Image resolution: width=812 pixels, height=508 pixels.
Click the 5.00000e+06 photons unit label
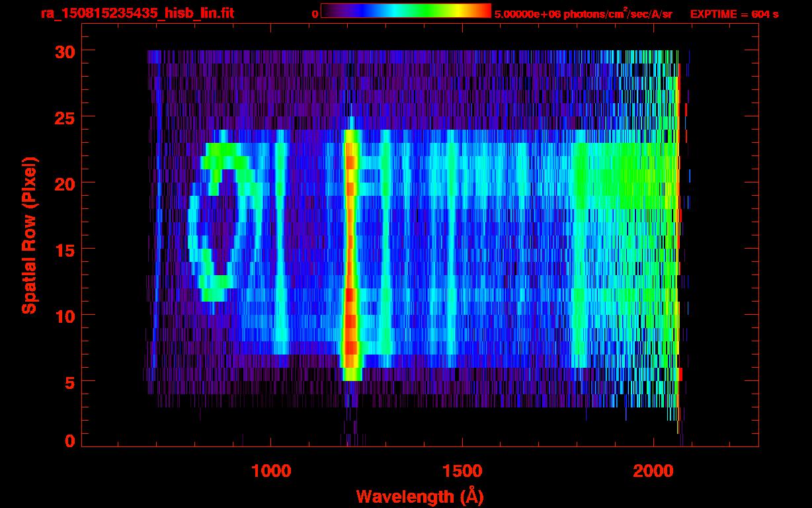[x=583, y=13]
